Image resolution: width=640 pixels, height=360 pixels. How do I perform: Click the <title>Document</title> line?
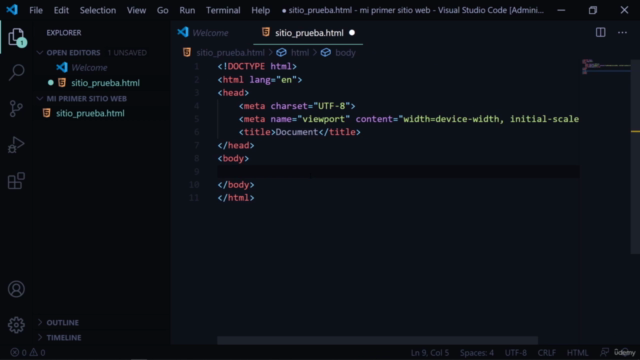(x=300, y=132)
